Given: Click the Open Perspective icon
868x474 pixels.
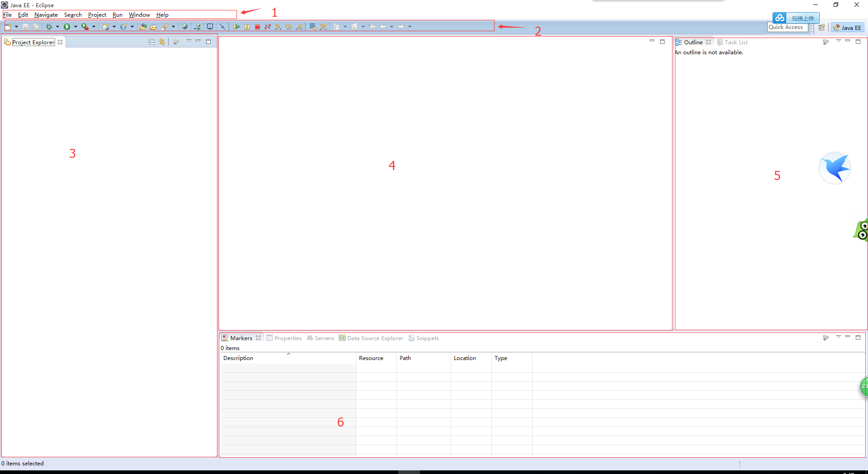Looking at the screenshot, I should coord(822,28).
